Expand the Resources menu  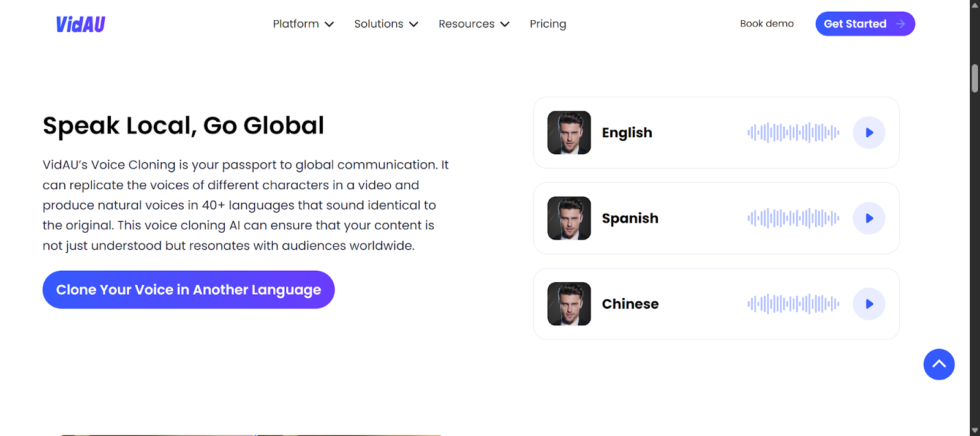(x=473, y=24)
